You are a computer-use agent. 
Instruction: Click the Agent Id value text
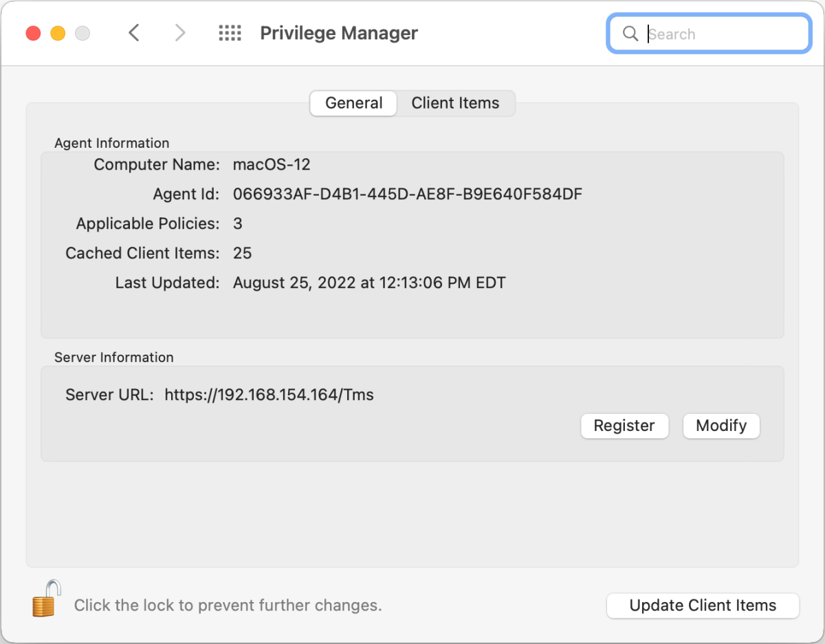(407, 194)
